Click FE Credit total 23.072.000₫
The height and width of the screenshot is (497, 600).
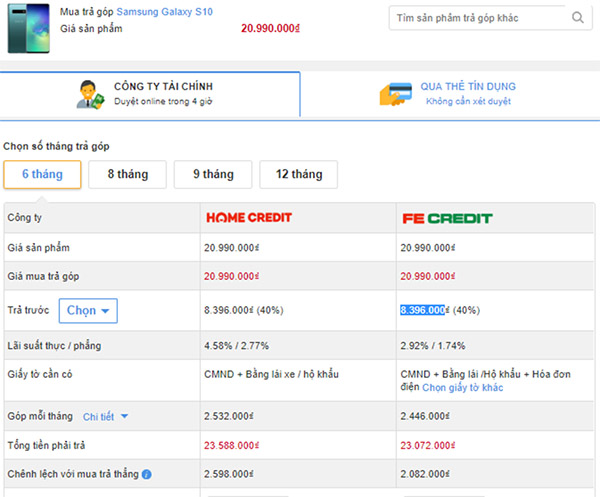click(x=428, y=446)
